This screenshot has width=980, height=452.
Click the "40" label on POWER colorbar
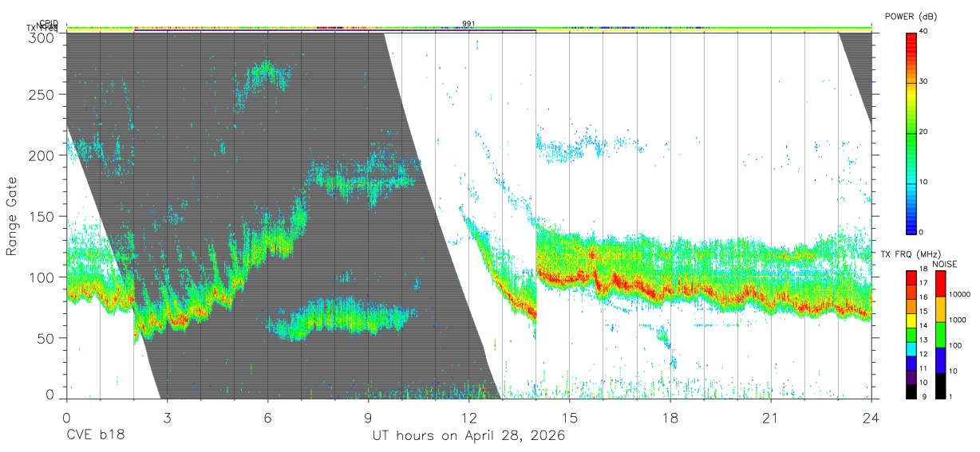click(923, 32)
